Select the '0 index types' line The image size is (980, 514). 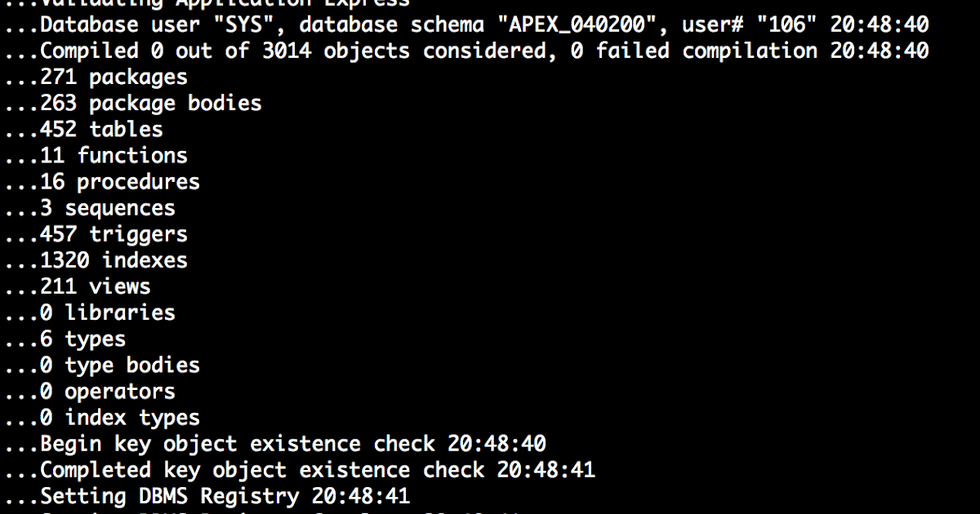pos(102,417)
